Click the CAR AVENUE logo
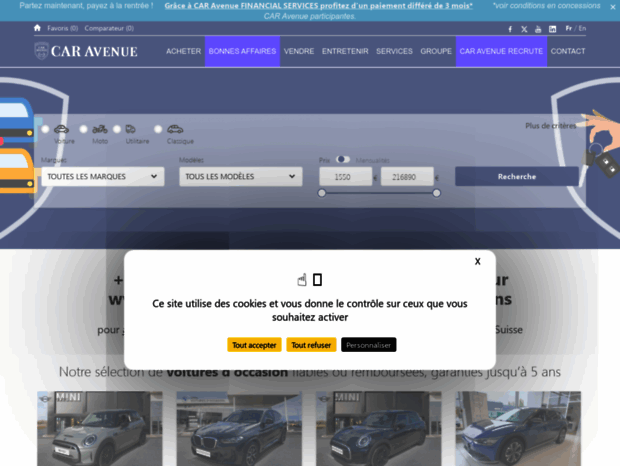The height and width of the screenshot is (466, 620). [86, 51]
